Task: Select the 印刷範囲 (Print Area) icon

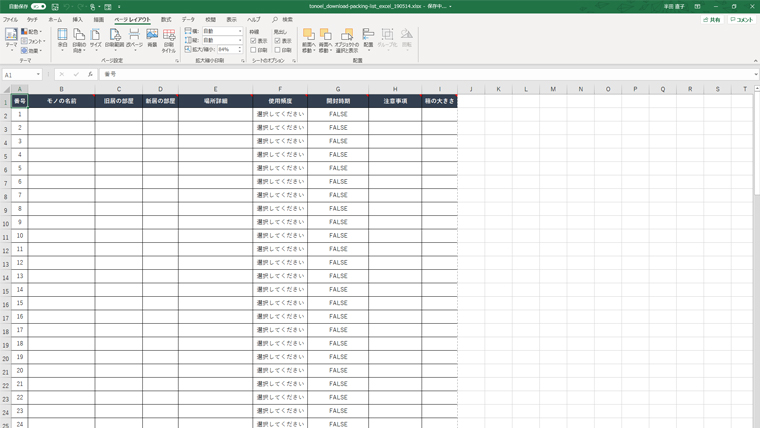Action: 114,38
